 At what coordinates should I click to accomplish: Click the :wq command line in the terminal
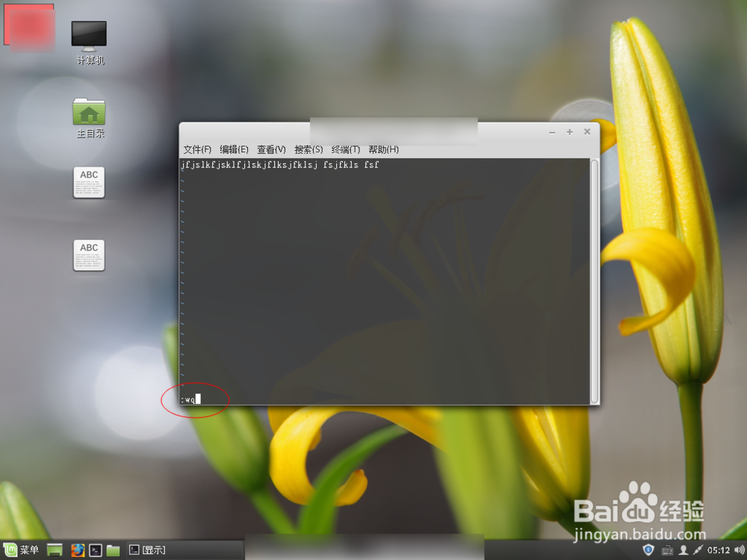point(190,399)
